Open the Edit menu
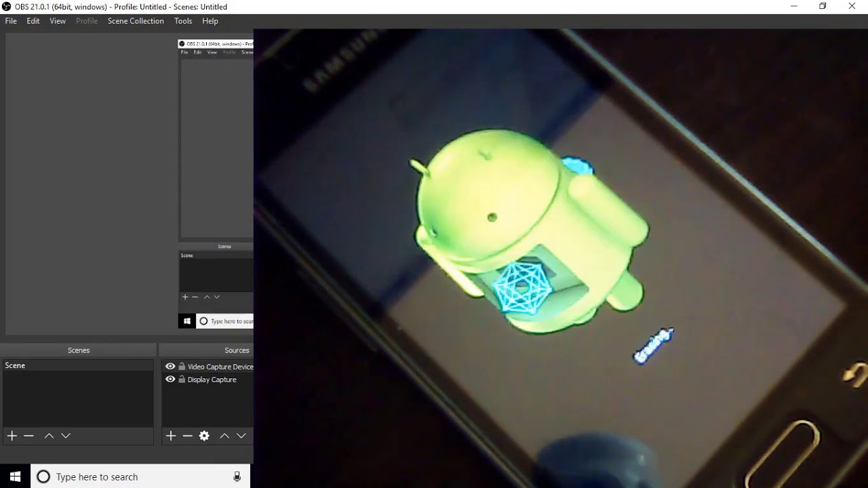The image size is (868, 488). click(x=33, y=21)
